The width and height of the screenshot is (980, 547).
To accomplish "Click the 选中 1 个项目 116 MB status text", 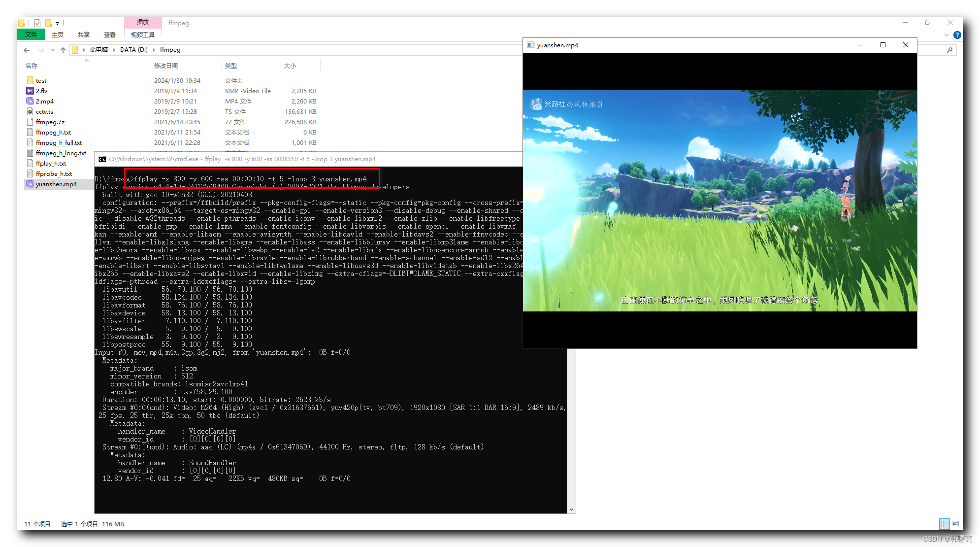I will click(93, 524).
